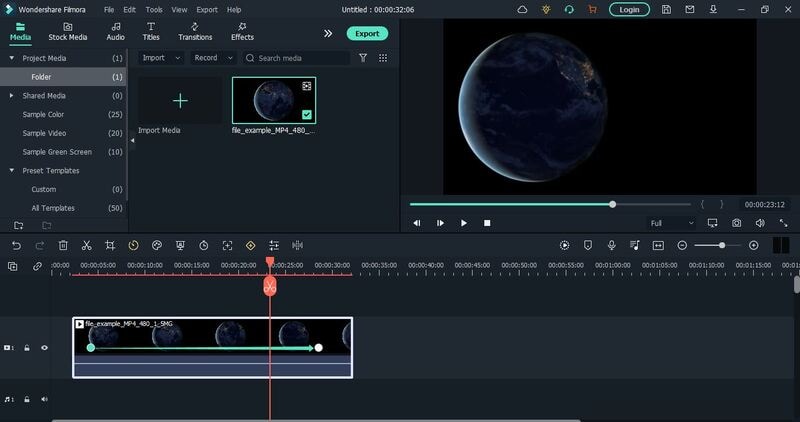Open the Duration stopwatch tool
800x422 pixels.
[x=204, y=245]
